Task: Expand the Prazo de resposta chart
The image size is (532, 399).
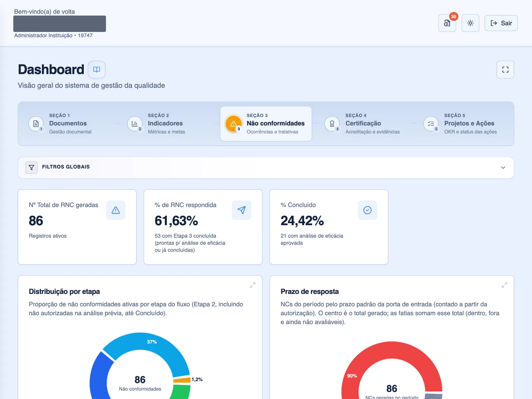Action: coord(504,285)
